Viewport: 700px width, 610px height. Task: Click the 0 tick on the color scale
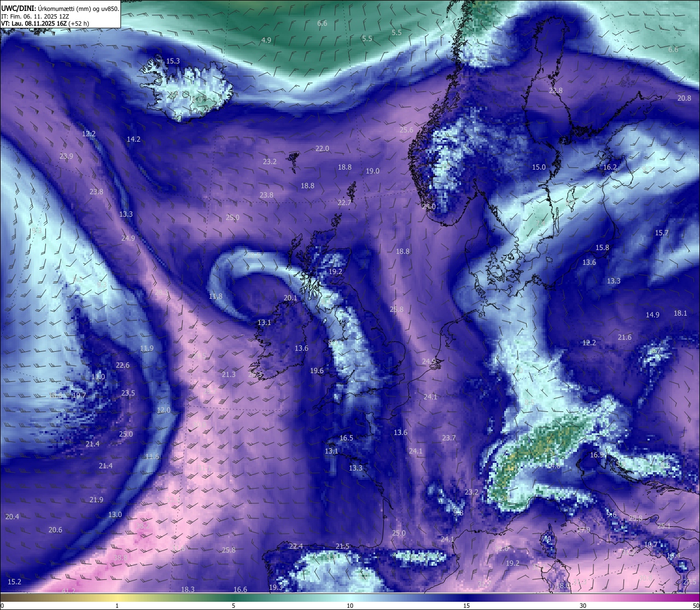(x=2, y=606)
